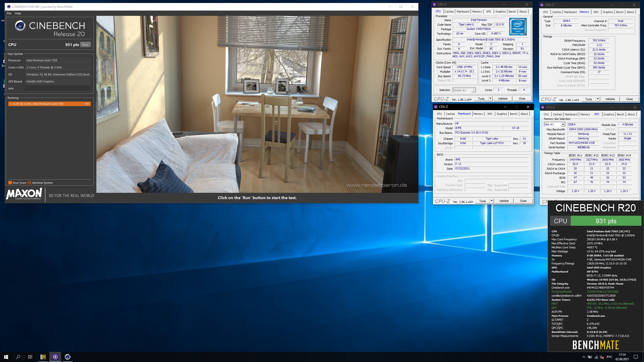The width and height of the screenshot is (644, 362).
Task: Click MAXON logo in Cinebench footer
Action: 24,194
